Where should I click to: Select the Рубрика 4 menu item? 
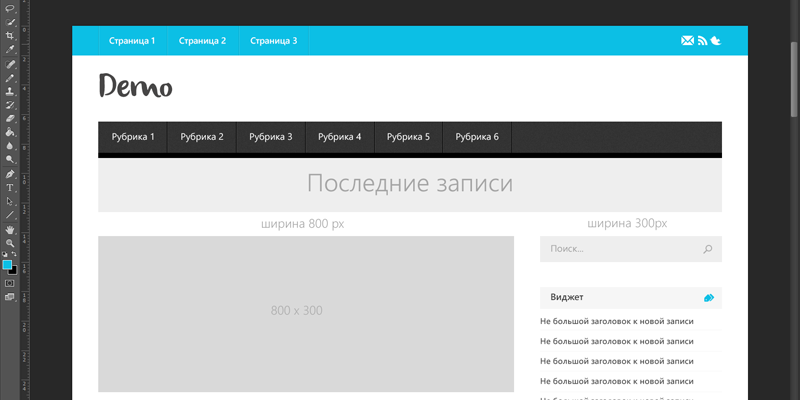339,137
